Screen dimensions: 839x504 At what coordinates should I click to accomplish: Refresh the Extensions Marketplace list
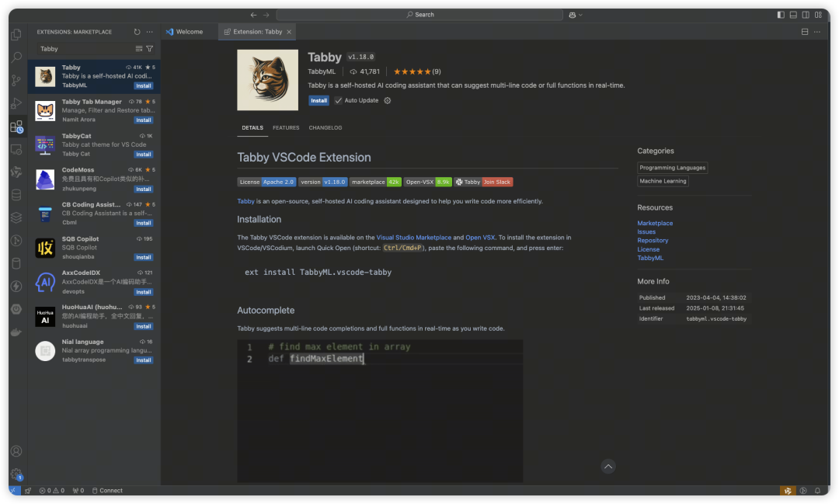(137, 32)
